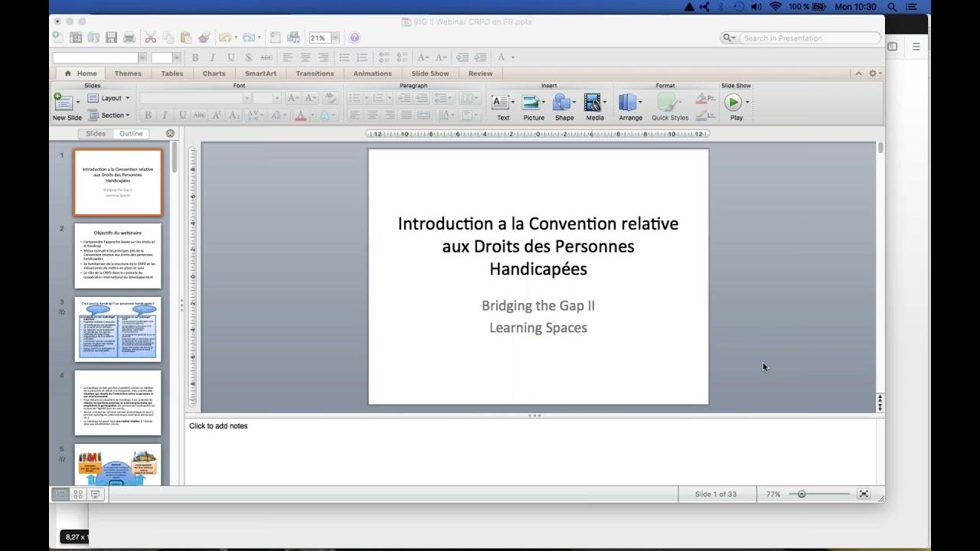The image size is (980, 551).
Task: Click the ribbon settings gear icon
Action: (x=873, y=73)
